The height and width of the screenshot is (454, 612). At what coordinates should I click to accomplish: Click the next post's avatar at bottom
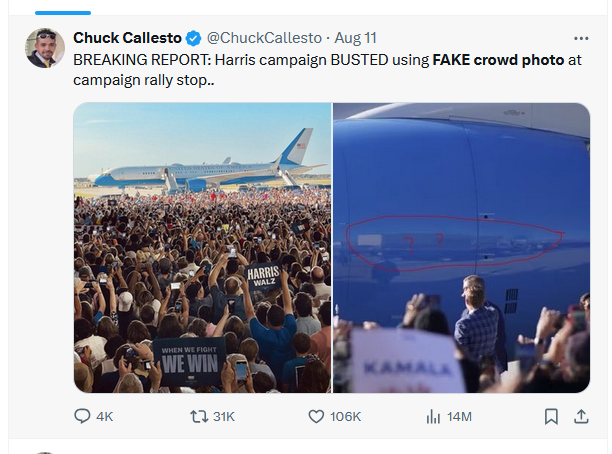[x=46, y=452]
